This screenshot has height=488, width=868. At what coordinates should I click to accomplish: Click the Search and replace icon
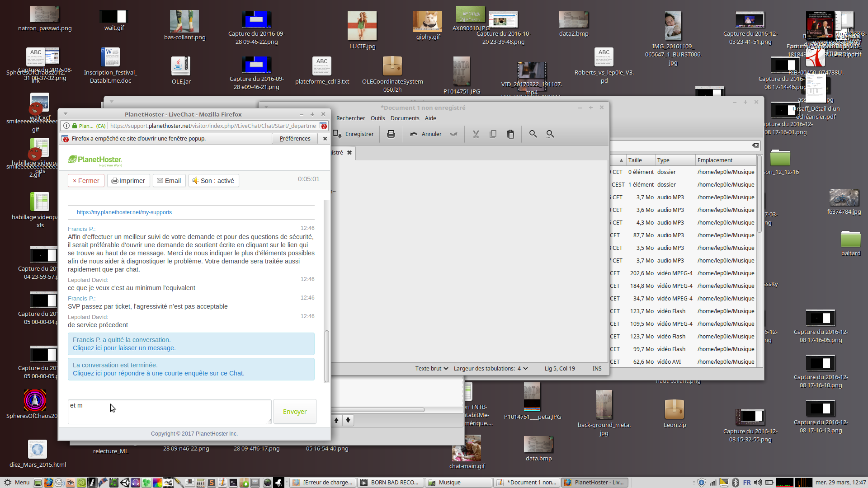550,134
